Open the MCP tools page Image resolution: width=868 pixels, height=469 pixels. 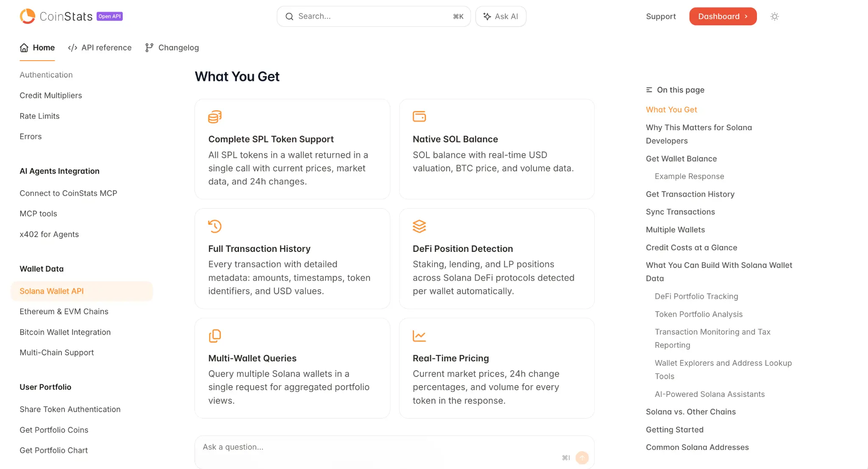click(x=38, y=214)
